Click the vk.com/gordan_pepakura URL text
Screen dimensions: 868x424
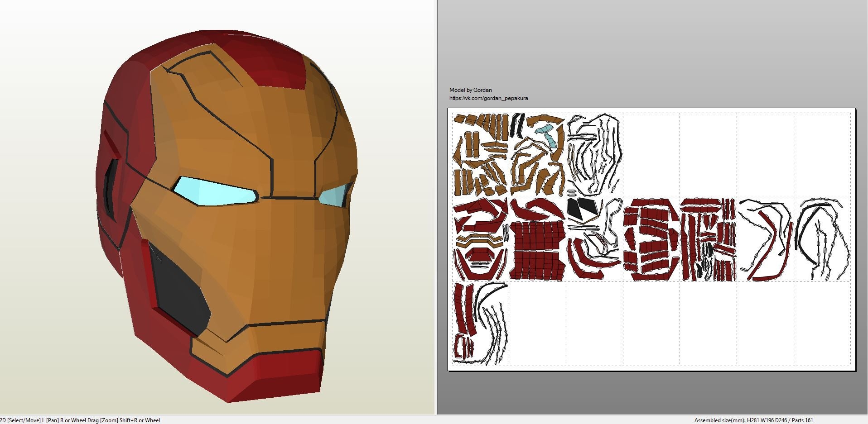tap(488, 98)
